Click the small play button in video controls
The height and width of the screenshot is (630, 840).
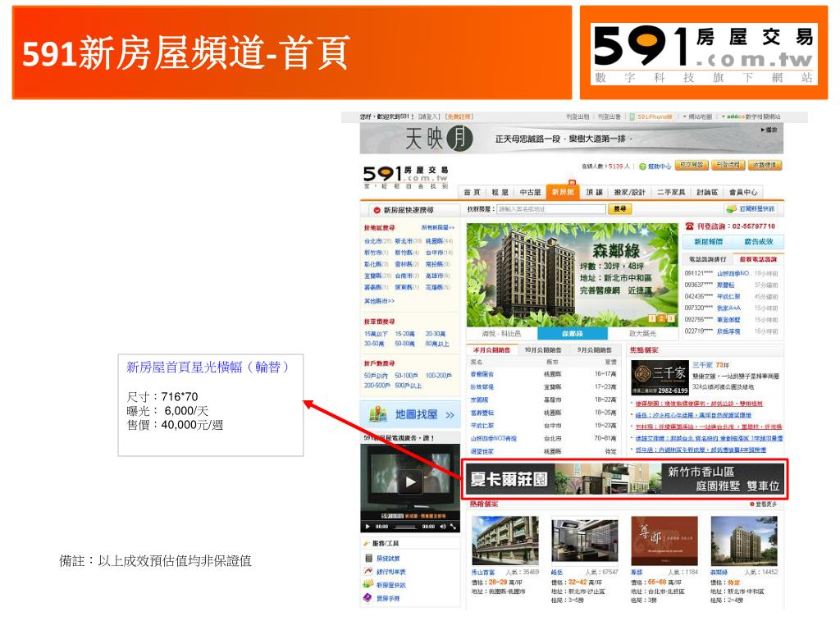click(x=367, y=527)
